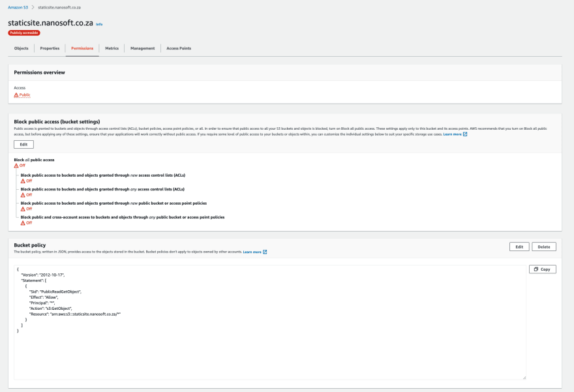This screenshot has width=574, height=392.
Task: Copy the bucket policy JSON
Action: pyautogui.click(x=543, y=269)
